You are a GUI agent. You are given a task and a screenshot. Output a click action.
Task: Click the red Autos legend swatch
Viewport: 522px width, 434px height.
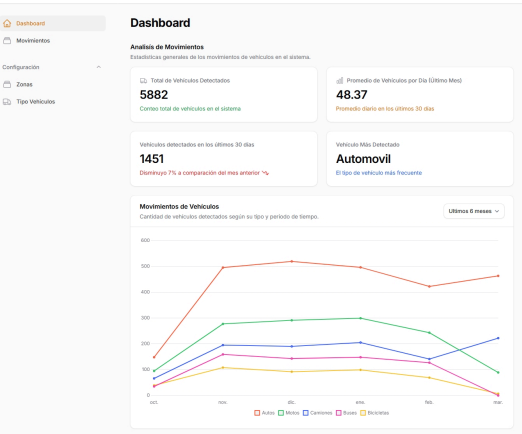(x=257, y=413)
